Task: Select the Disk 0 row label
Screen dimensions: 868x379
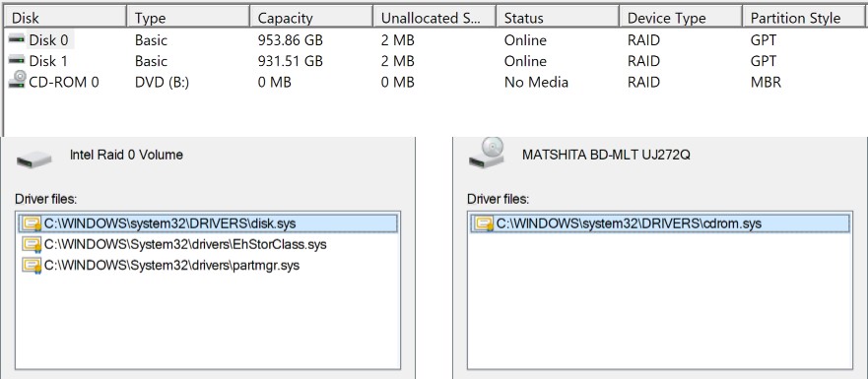Action: pyautogui.click(x=48, y=40)
